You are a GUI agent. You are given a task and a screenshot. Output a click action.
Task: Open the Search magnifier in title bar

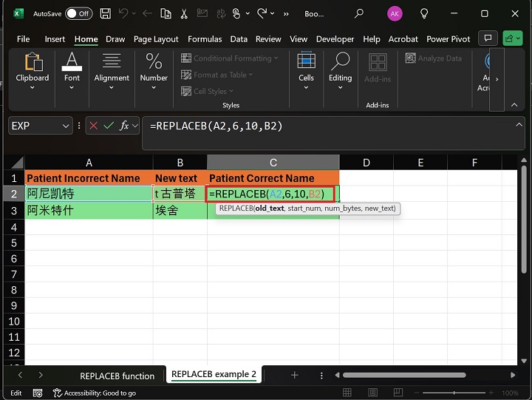pos(359,13)
